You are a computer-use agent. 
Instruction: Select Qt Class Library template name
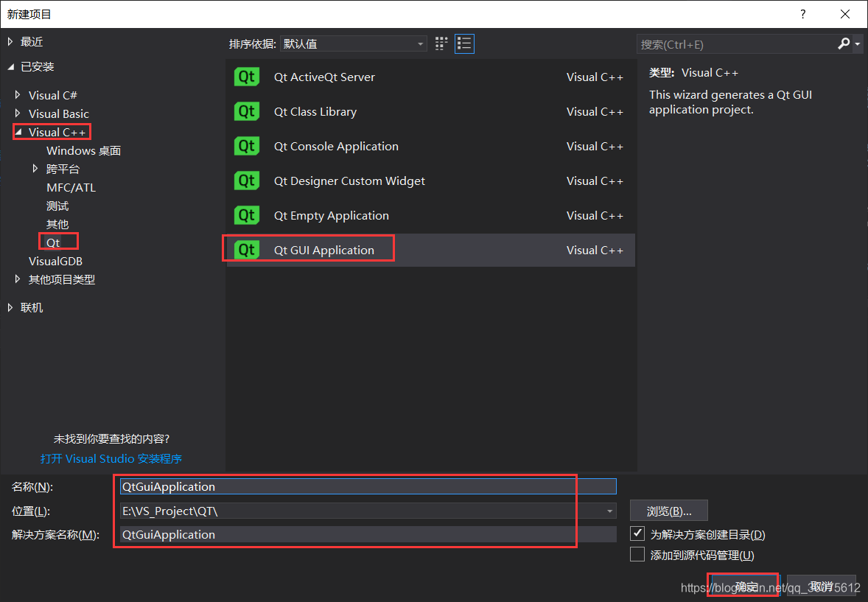(x=315, y=111)
